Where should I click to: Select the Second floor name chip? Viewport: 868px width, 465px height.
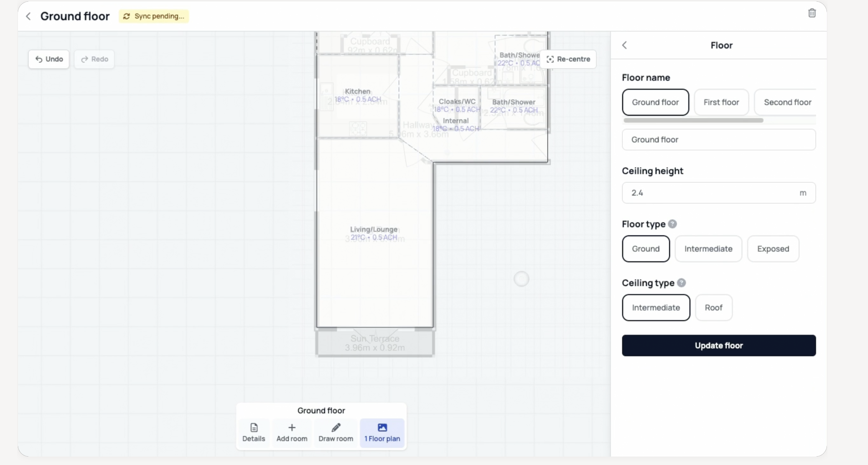coord(787,102)
